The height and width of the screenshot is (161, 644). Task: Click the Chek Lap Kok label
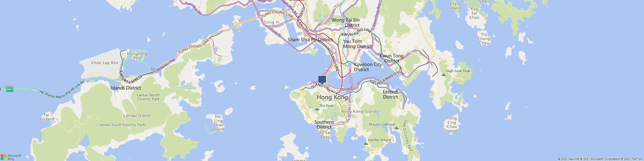pyautogui.click(x=105, y=63)
